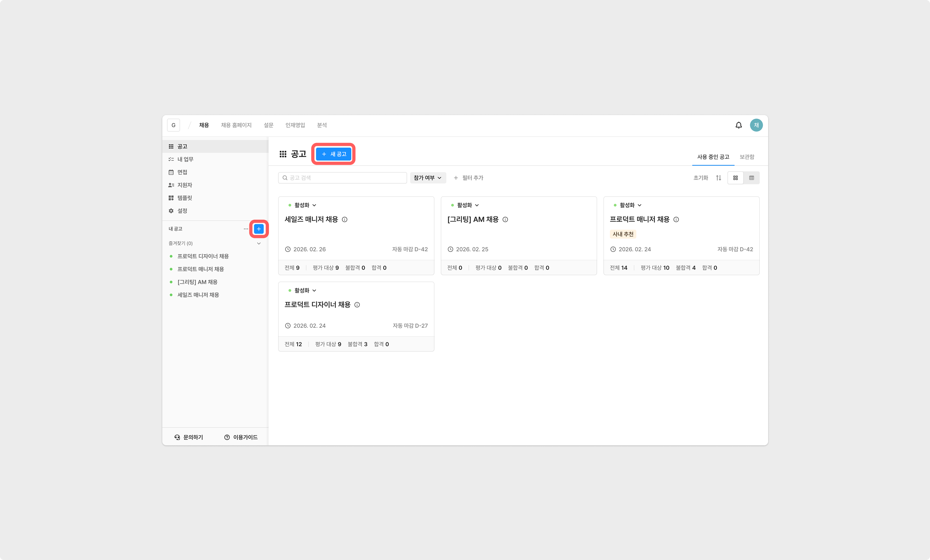Open the three-dot menu next to 내 공고
The height and width of the screenshot is (560, 930).
point(246,229)
